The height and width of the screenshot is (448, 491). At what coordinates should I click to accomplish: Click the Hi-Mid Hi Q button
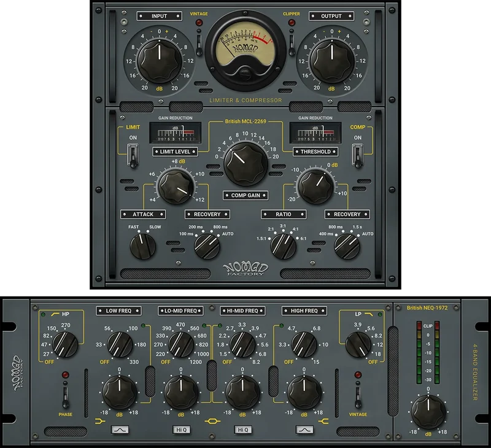pyautogui.click(x=243, y=430)
